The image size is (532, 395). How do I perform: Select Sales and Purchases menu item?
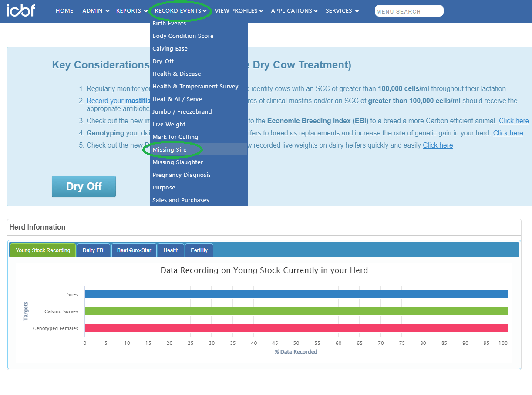click(x=181, y=200)
